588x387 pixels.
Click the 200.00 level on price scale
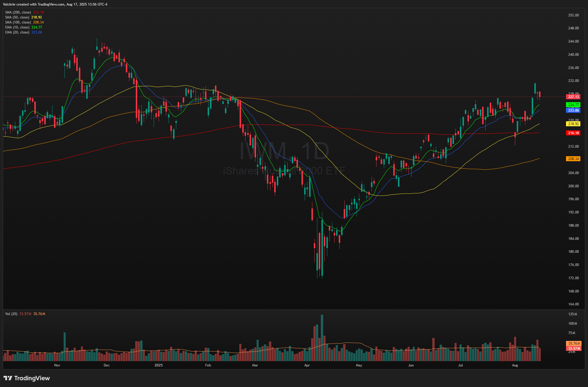(x=573, y=186)
